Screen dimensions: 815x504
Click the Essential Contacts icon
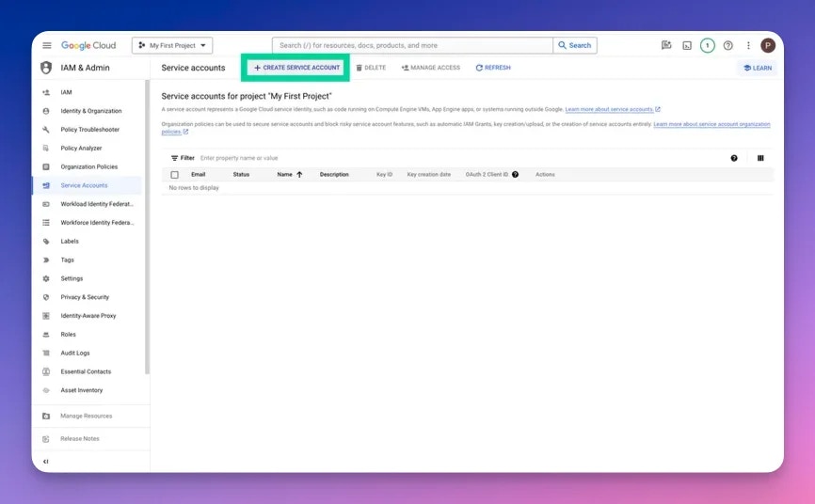click(x=46, y=371)
